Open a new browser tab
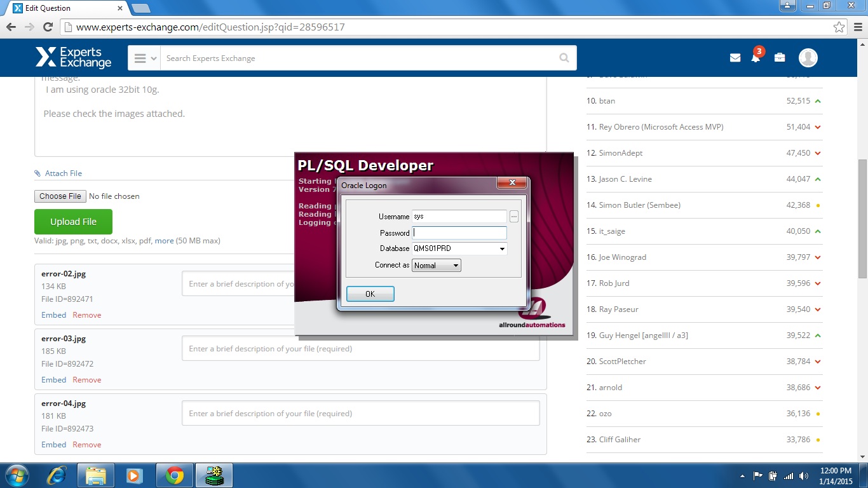868x488 pixels. (140, 8)
